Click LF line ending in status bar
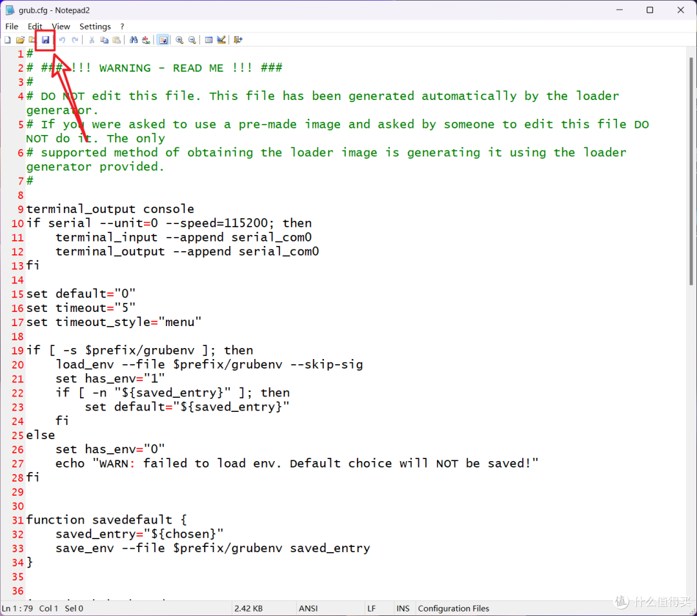Viewport: 697px width, 616px height. 372,608
